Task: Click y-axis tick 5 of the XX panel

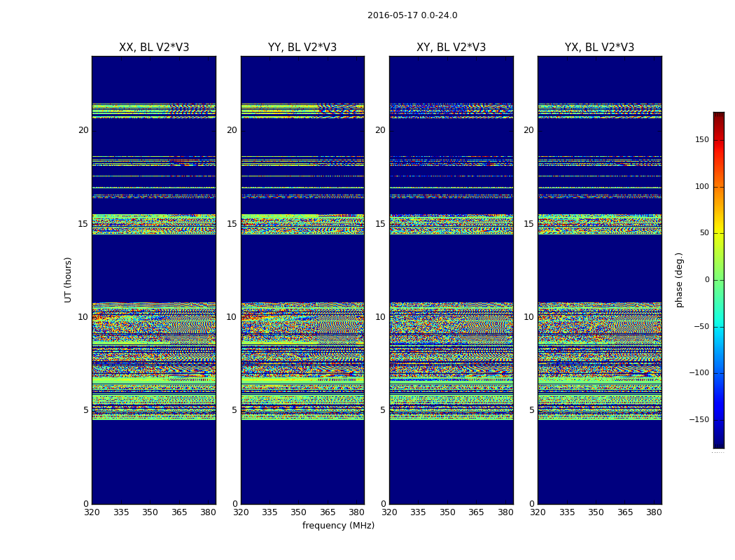Action: coord(86,410)
